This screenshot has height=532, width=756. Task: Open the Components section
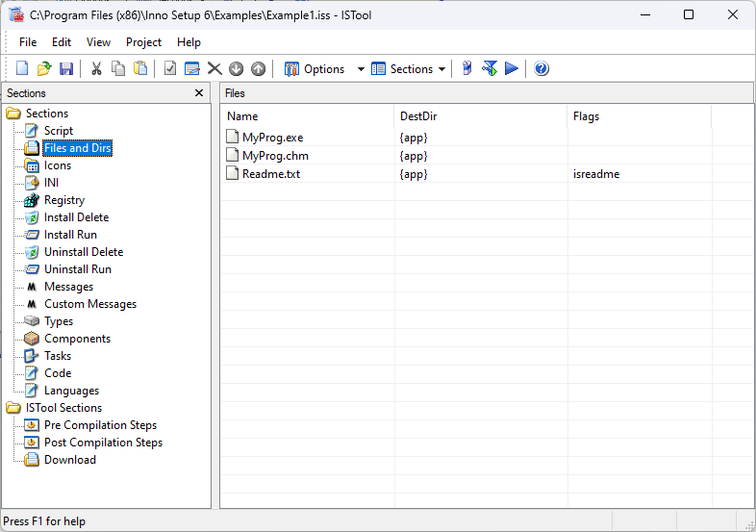tap(77, 339)
